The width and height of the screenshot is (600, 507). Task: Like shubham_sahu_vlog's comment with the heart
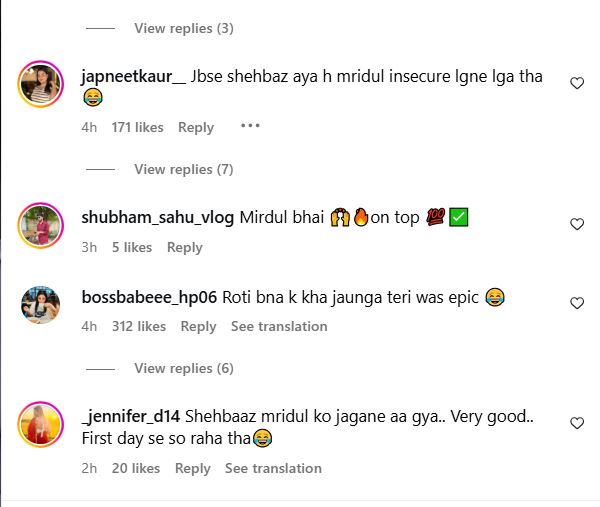(x=577, y=225)
